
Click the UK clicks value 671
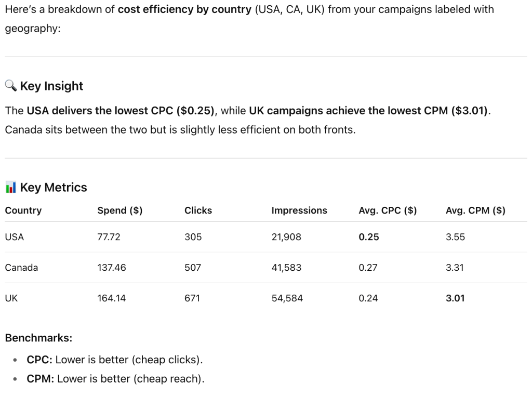[x=192, y=298]
